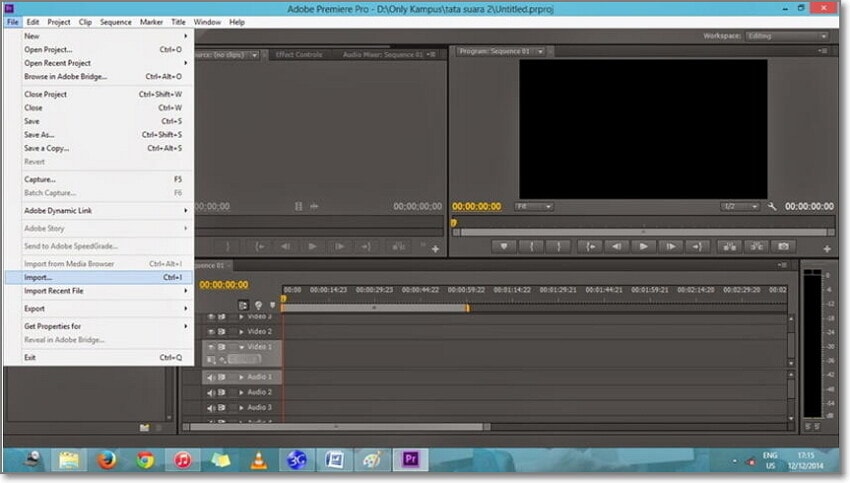Click Go to In point button
The height and width of the screenshot is (483, 850).
pyautogui.click(x=590, y=247)
